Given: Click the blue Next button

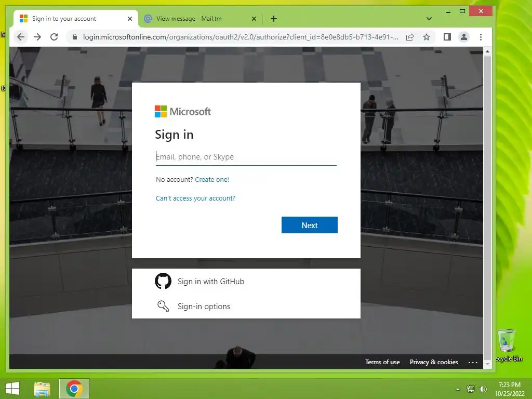Looking at the screenshot, I should coord(310,225).
